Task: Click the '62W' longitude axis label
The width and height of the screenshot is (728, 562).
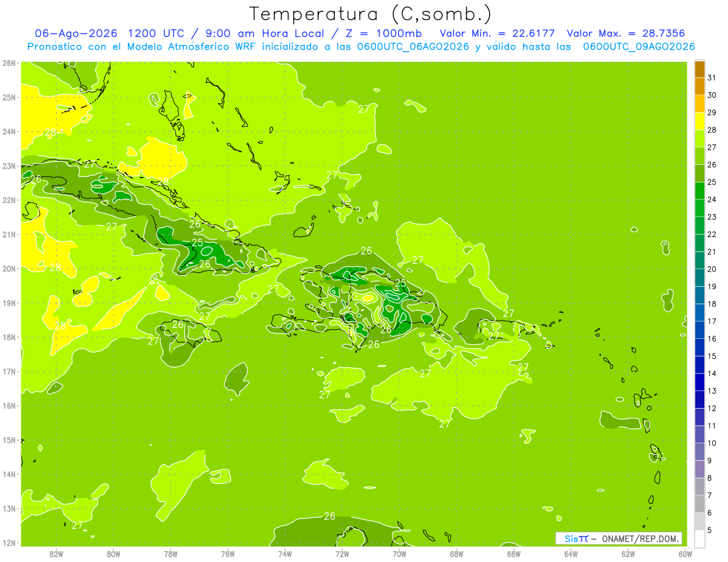Action: coord(628,554)
